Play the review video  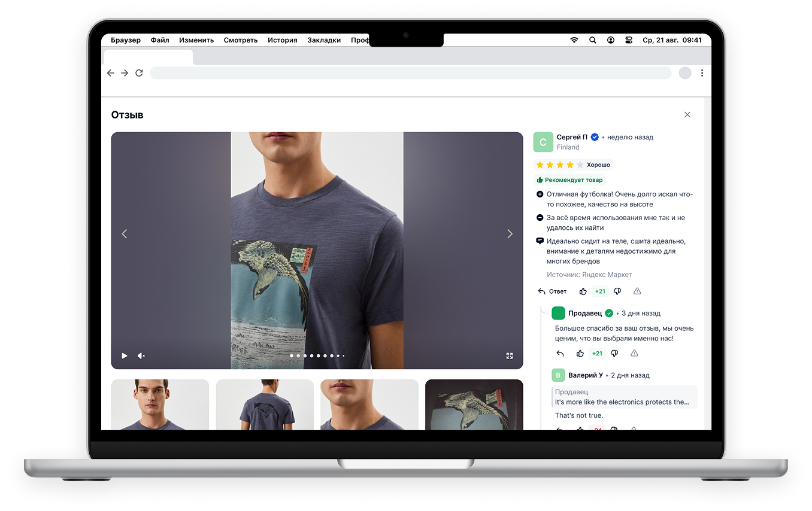pos(125,355)
